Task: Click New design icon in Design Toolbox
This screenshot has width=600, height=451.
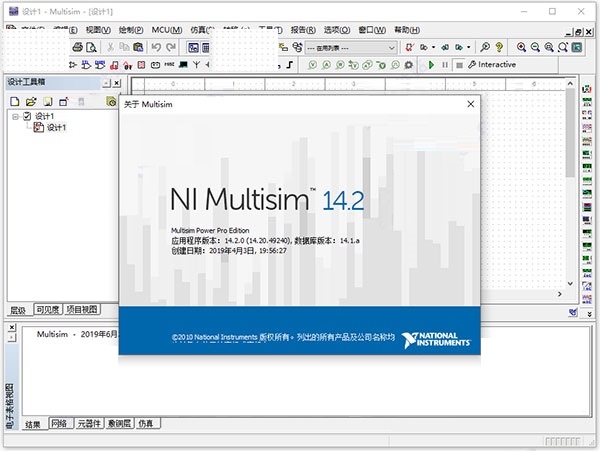Action: click(x=14, y=102)
